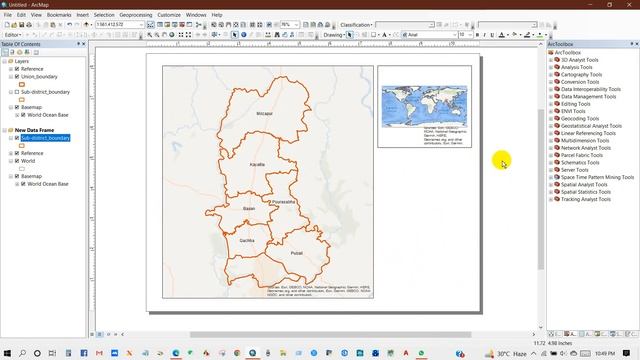Switch to List By Drawing Order

click(x=5, y=52)
